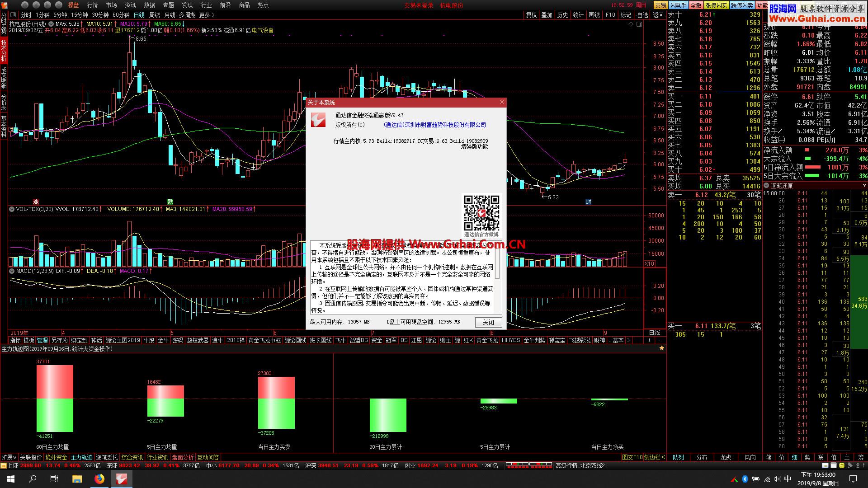This screenshot has width=868, height=488.
Task: Click the 图文F10 link at bottom
Action: tap(632, 457)
